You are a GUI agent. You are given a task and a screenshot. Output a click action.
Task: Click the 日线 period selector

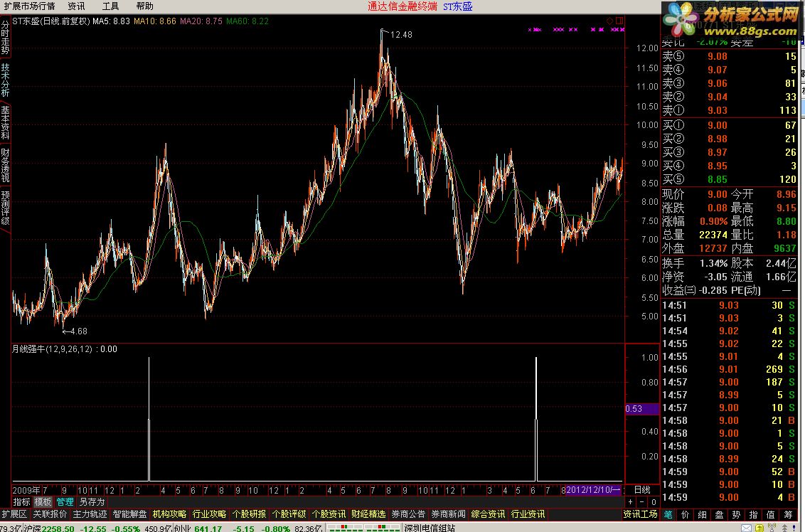(642, 490)
